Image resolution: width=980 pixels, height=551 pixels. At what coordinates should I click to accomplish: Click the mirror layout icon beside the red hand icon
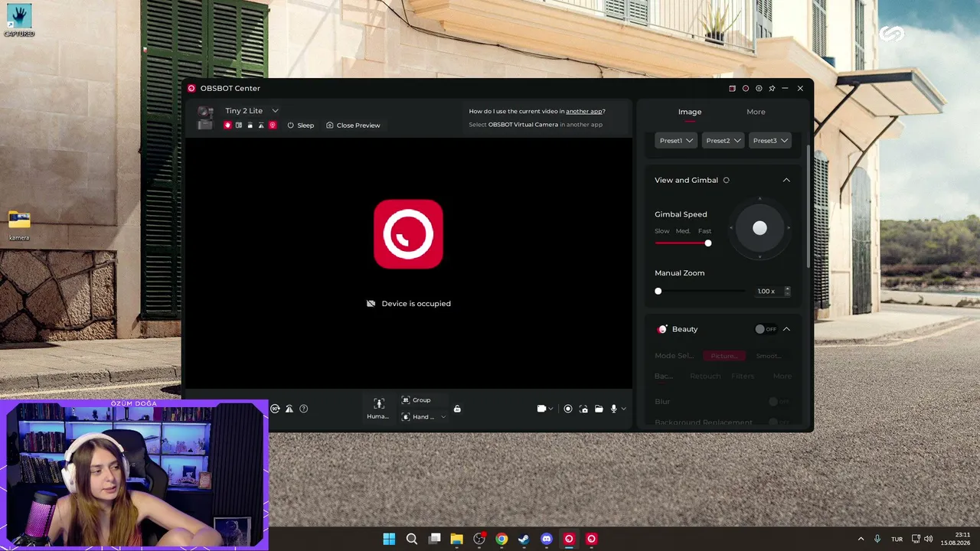pos(239,125)
